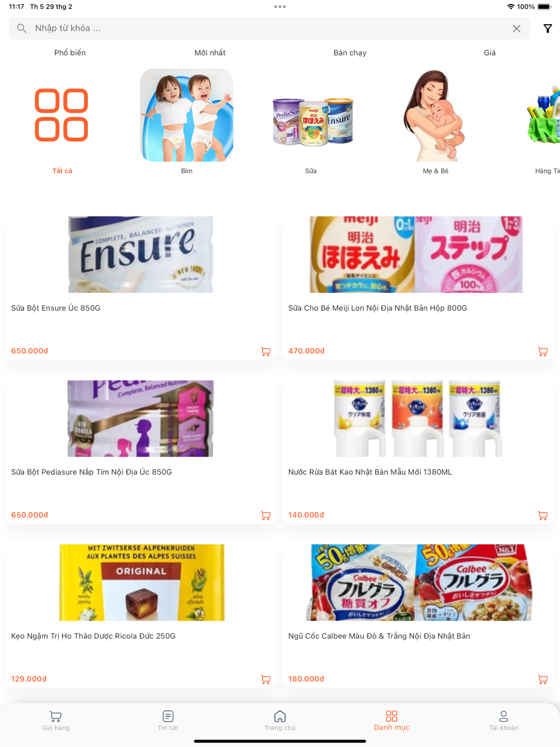Sort products by Phổ biến
The image size is (560, 747).
click(70, 53)
